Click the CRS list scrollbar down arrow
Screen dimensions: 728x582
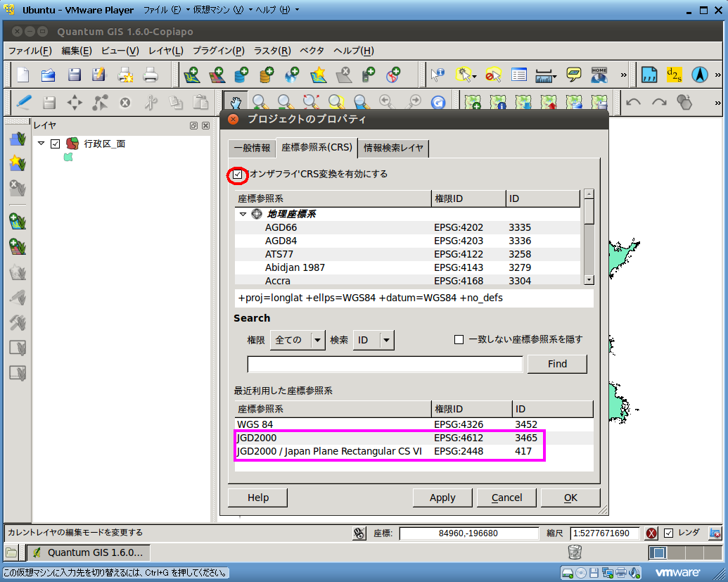point(589,280)
